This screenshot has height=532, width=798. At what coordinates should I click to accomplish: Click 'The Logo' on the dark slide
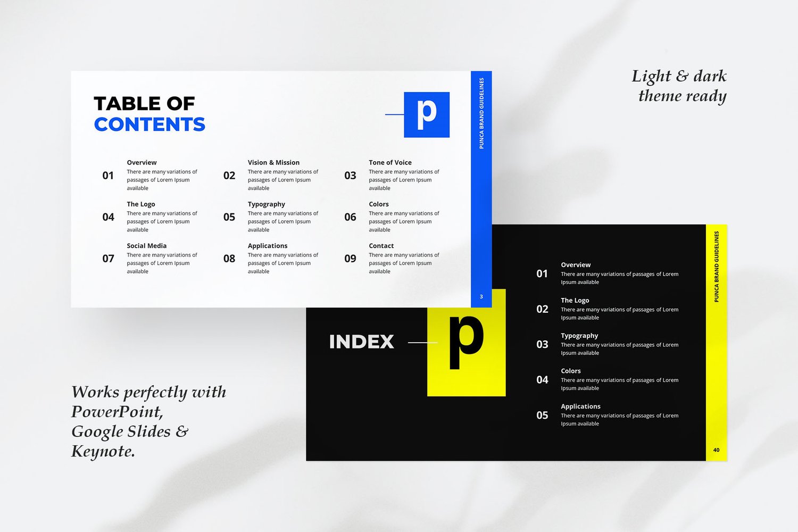[x=575, y=301]
